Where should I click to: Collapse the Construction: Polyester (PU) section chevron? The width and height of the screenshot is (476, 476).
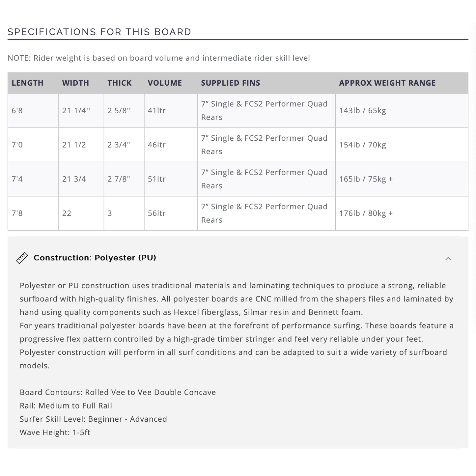pyautogui.click(x=448, y=259)
